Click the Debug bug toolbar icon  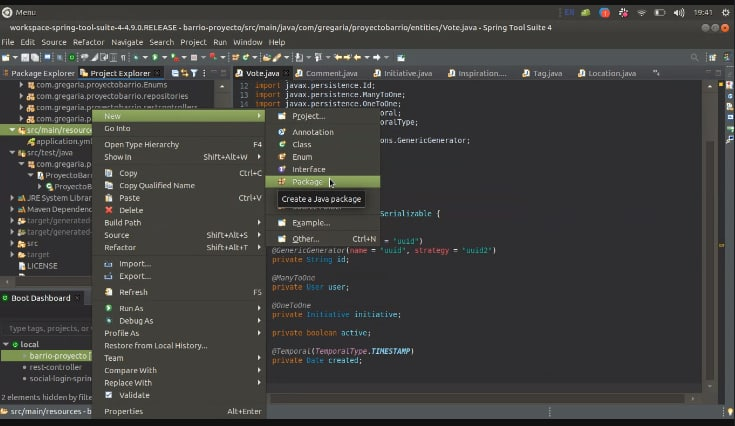point(135,58)
